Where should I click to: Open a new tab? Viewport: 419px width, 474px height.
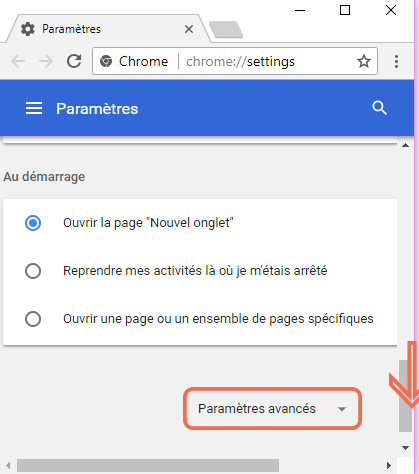226,29
